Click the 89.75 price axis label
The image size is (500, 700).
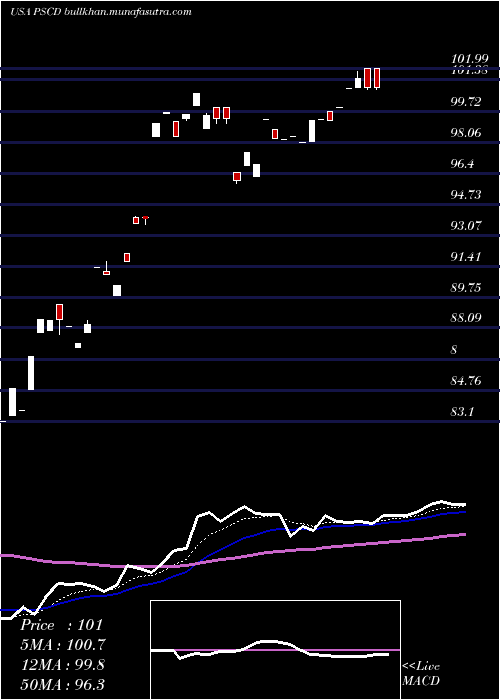[466, 288]
